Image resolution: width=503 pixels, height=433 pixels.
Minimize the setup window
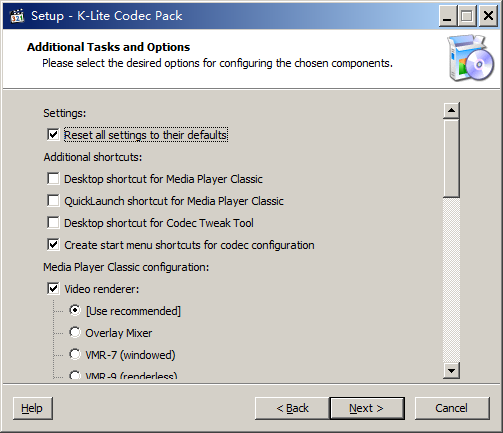point(447,16)
